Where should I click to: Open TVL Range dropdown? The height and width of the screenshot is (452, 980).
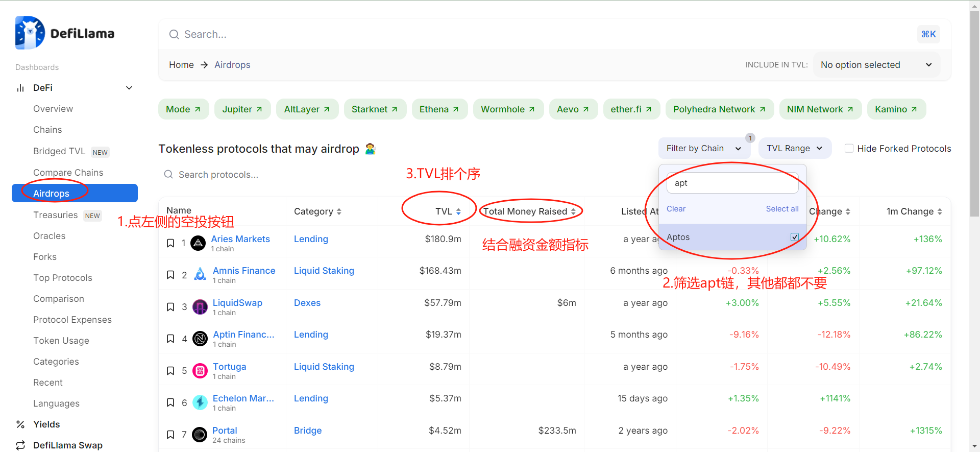795,148
